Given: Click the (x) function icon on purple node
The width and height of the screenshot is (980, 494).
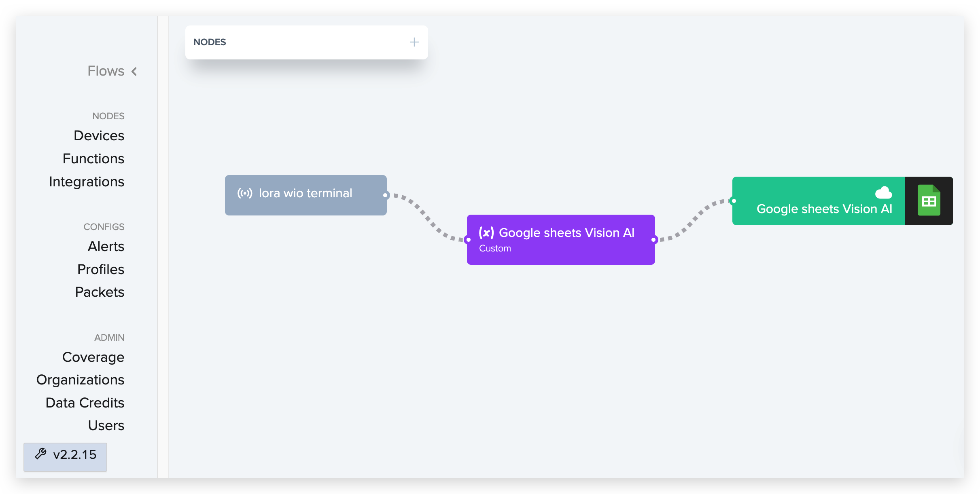Looking at the screenshot, I should 486,232.
